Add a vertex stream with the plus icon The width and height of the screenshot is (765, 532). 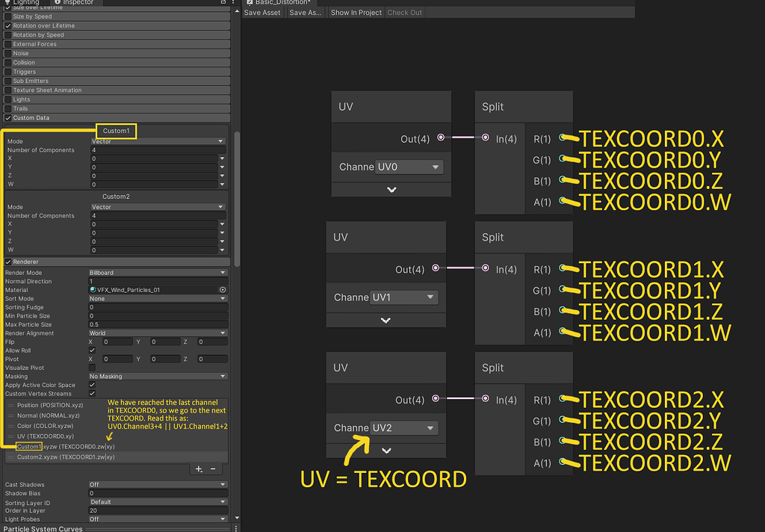click(198, 469)
